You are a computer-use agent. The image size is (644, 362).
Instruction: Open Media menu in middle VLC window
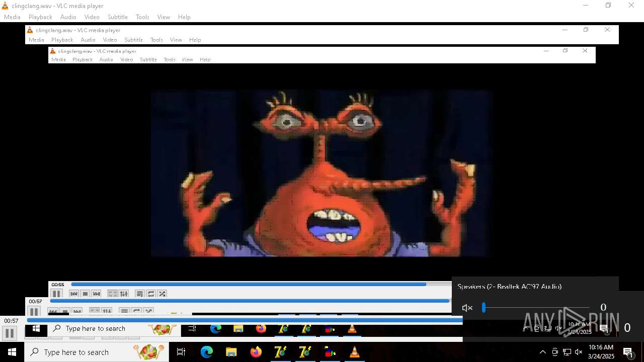click(36, 40)
